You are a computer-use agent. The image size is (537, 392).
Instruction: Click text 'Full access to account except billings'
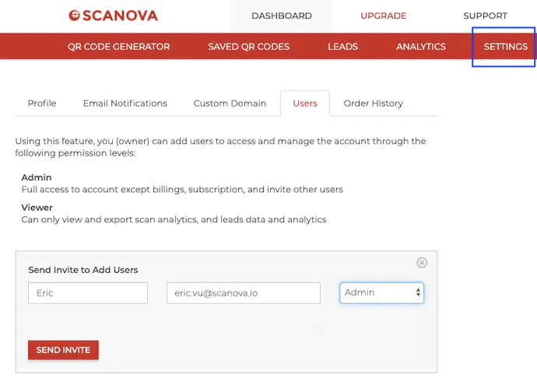104,189
